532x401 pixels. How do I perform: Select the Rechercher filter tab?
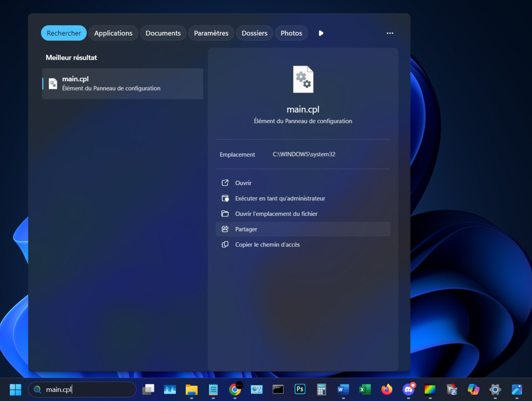(x=64, y=33)
